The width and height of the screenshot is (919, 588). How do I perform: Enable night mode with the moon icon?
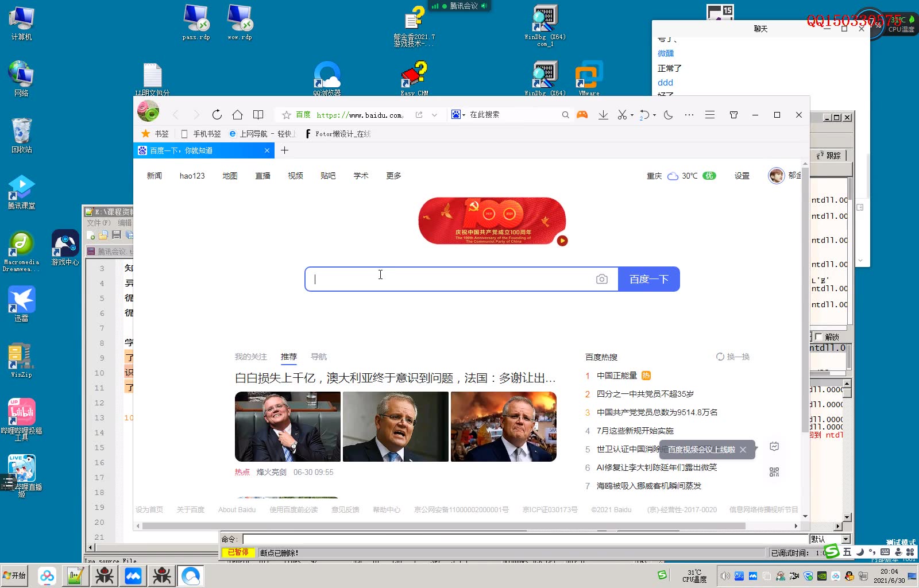667,114
